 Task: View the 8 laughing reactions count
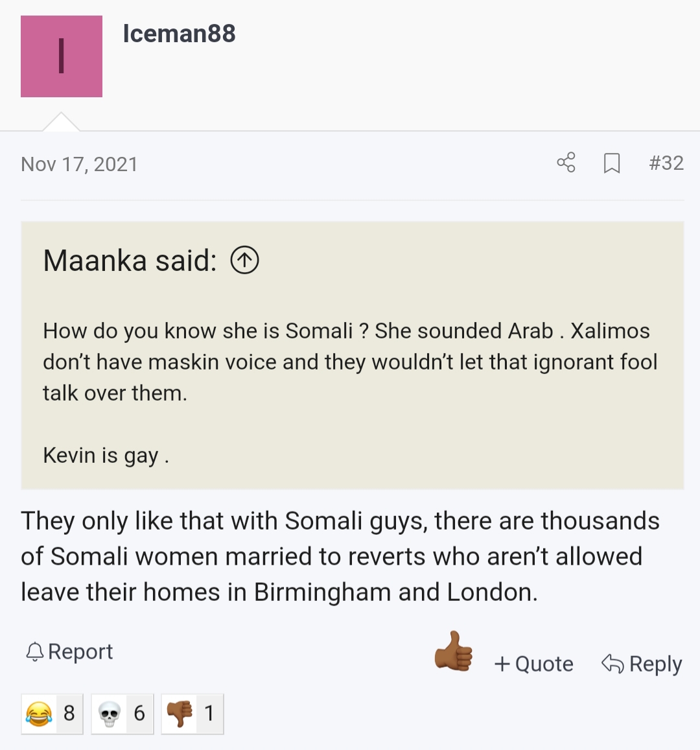69,714
